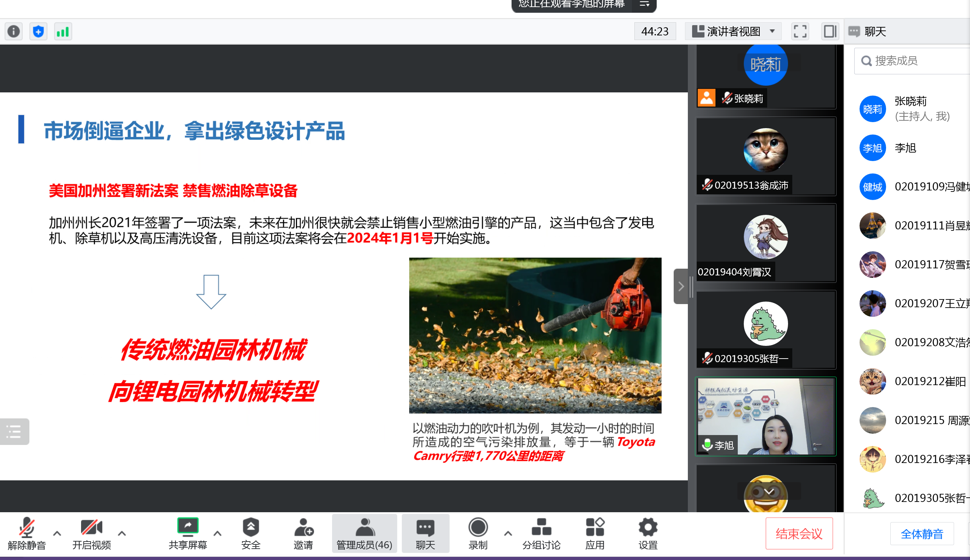970x560 pixels.
Task: Open the 聊天 toolbar item
Action: pyautogui.click(x=426, y=533)
